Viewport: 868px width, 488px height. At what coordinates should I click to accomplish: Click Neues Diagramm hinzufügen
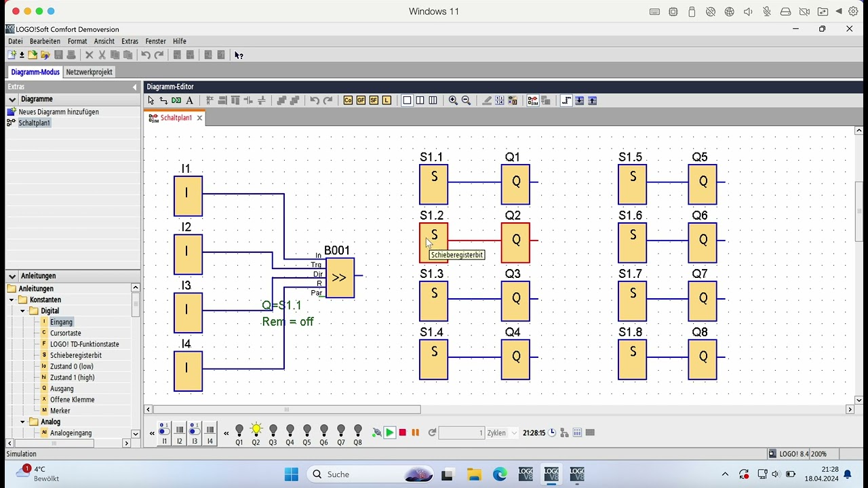coord(58,112)
